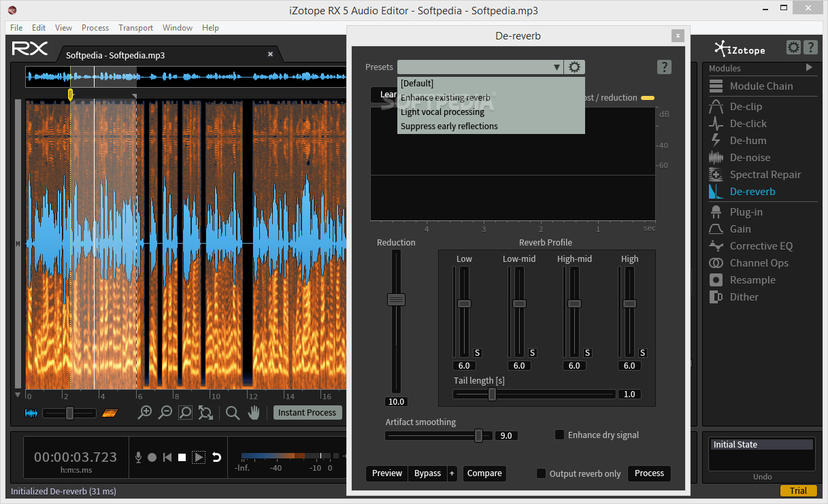The height and width of the screenshot is (504, 828).
Task: Click the record button
Action: tap(152, 458)
